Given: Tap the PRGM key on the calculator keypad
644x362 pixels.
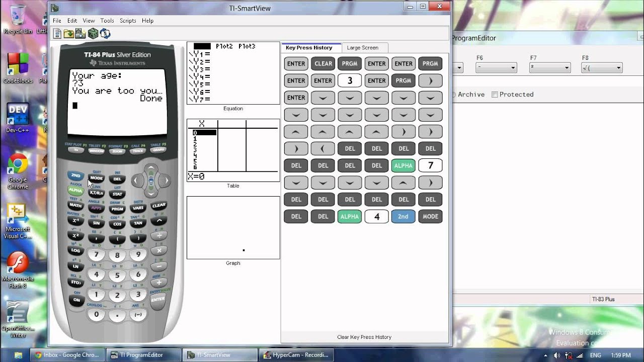Looking at the screenshot, I should click(117, 209).
